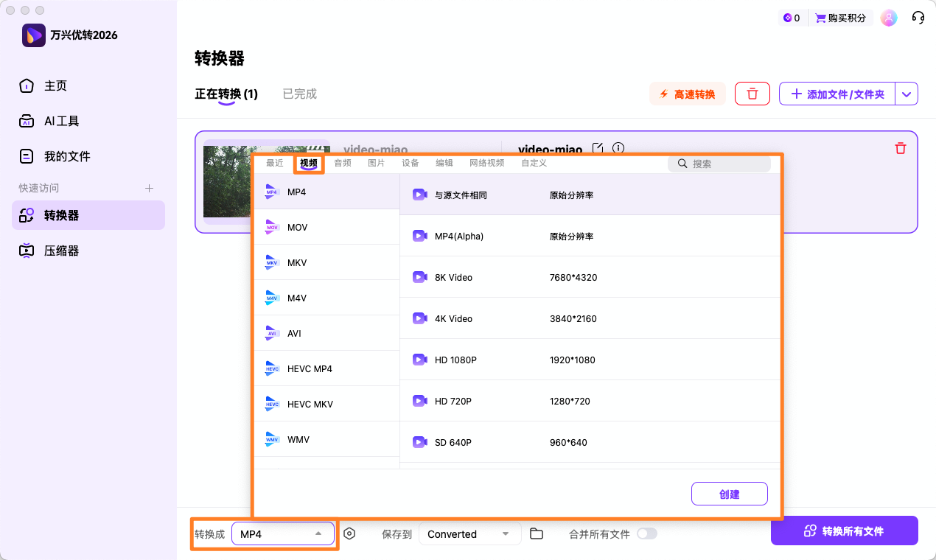Open the output folder icon beside Converted
Viewport: 936px width, 560px height.
[536, 533]
